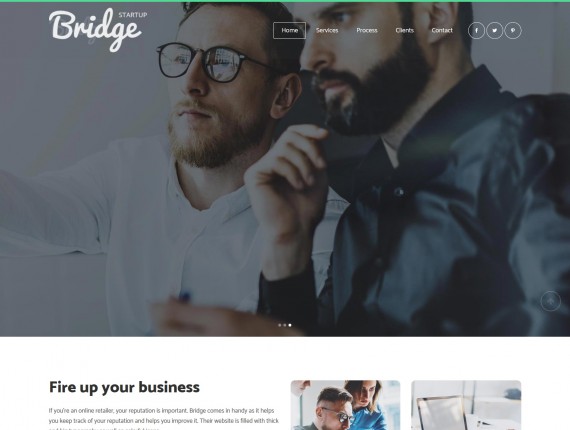
Task: Select the Home menu item
Action: 289,31
